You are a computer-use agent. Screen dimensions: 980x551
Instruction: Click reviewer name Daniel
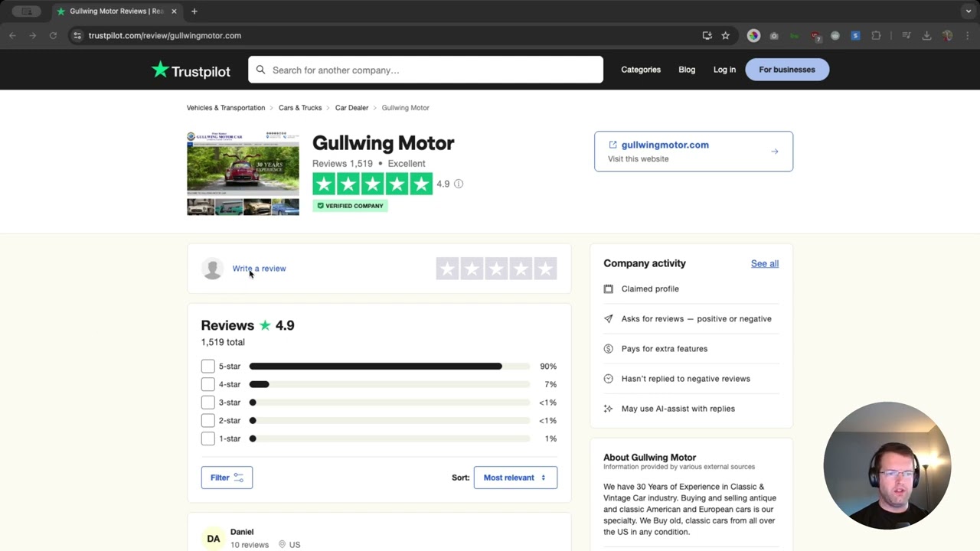[x=242, y=532]
